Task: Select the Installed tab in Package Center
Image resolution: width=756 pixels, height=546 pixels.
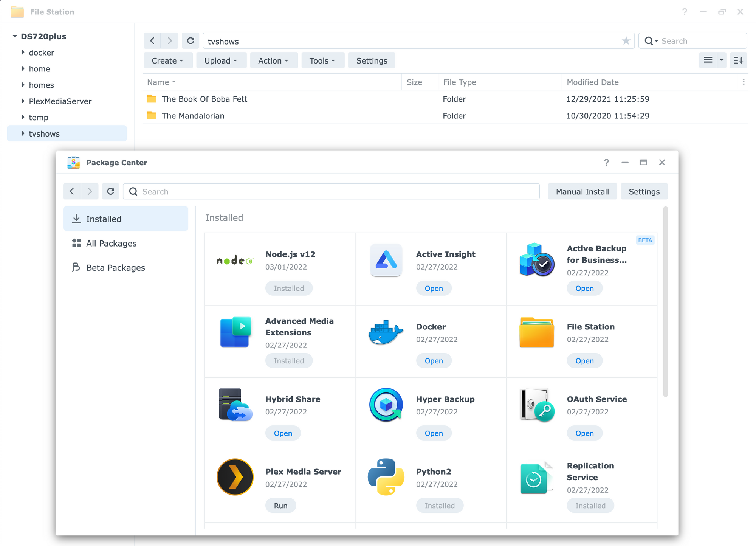Action: tap(125, 219)
